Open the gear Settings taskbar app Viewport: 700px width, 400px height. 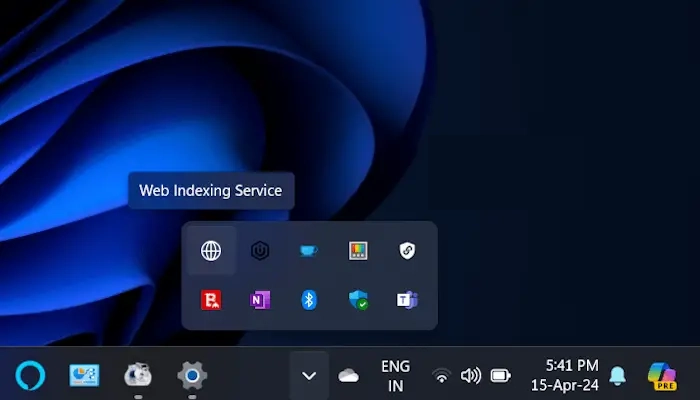(192, 375)
